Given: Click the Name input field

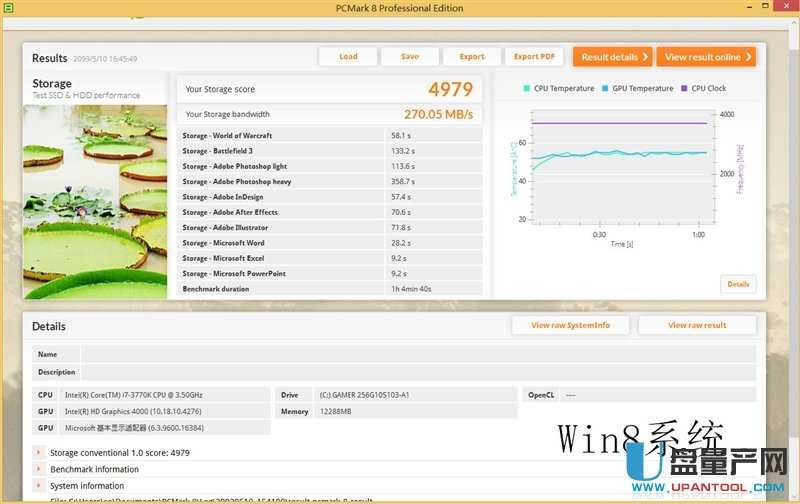Looking at the screenshot, I should pos(418,354).
